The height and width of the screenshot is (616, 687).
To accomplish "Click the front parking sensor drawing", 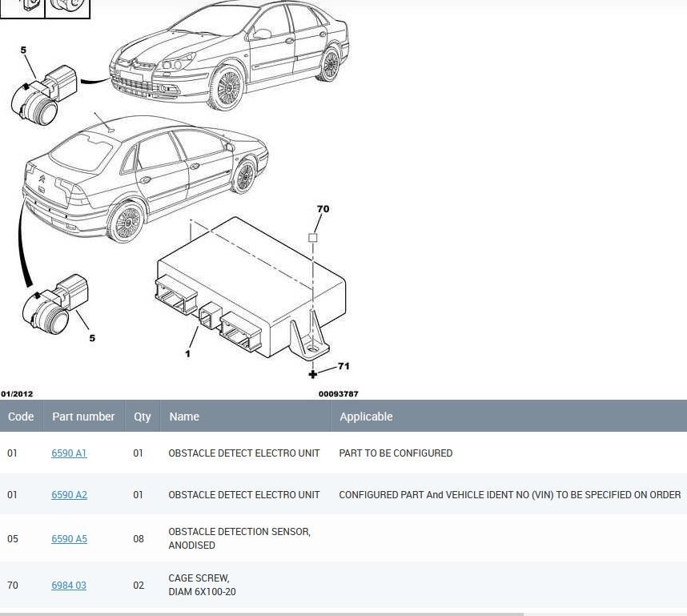I will tap(44, 95).
